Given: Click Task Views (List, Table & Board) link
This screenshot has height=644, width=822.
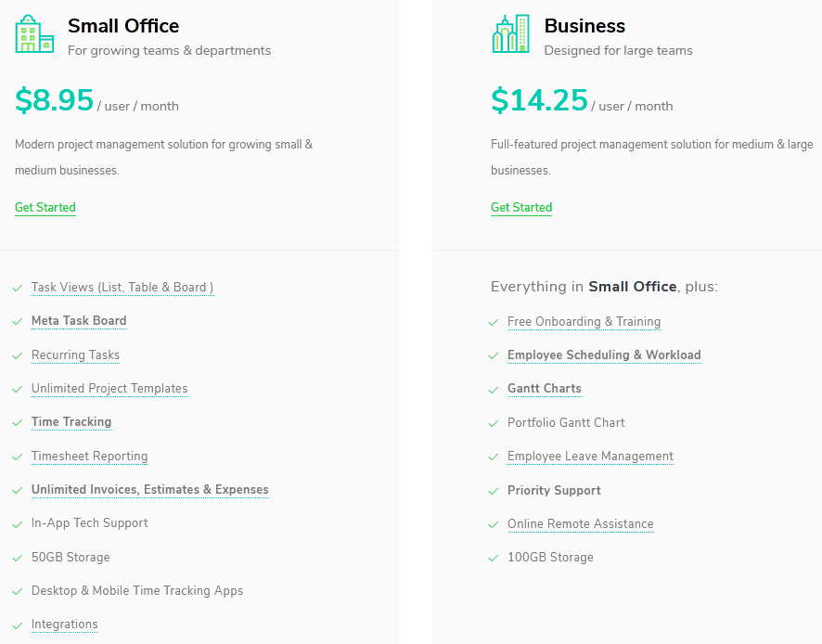Looking at the screenshot, I should click(x=122, y=288).
